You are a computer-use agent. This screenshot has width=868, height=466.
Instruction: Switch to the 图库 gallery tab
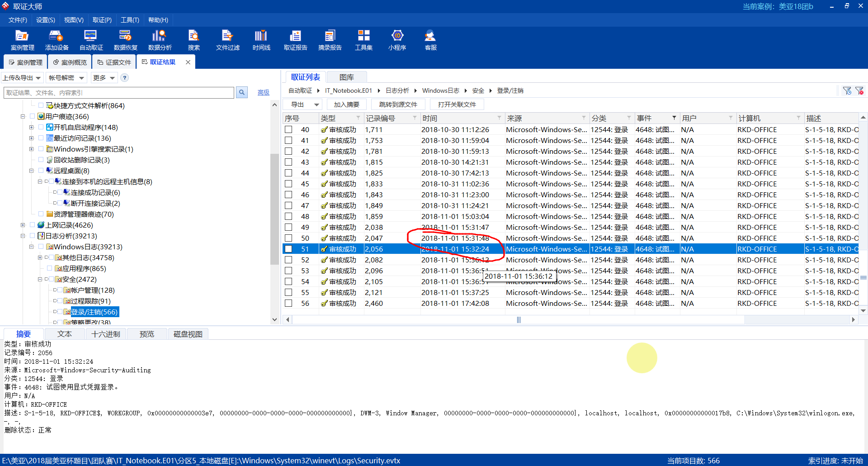347,77
